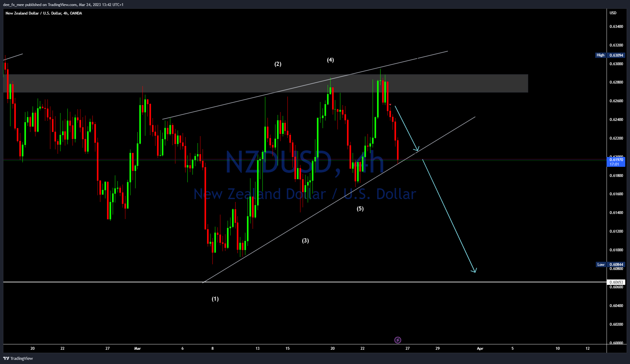Image resolution: width=630 pixels, height=364 pixels.
Task: Click the Low 0.60844 price label
Action: tap(610, 265)
